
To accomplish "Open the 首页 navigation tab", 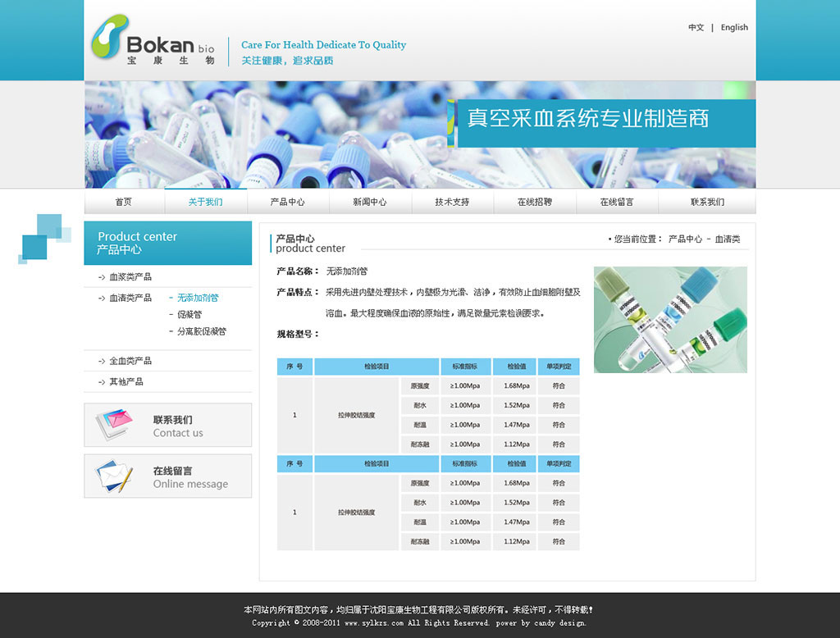I will pyautogui.click(x=124, y=202).
